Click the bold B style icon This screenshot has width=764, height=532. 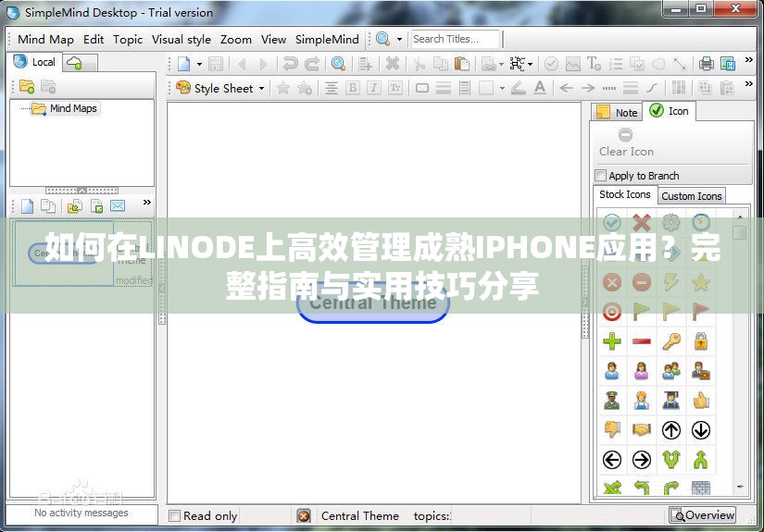coord(352,88)
